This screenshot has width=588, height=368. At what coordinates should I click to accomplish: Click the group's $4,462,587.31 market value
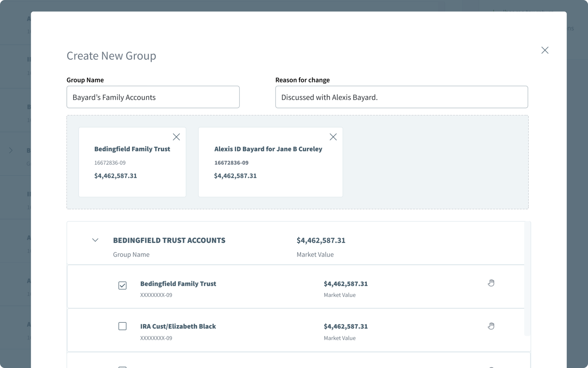(321, 240)
